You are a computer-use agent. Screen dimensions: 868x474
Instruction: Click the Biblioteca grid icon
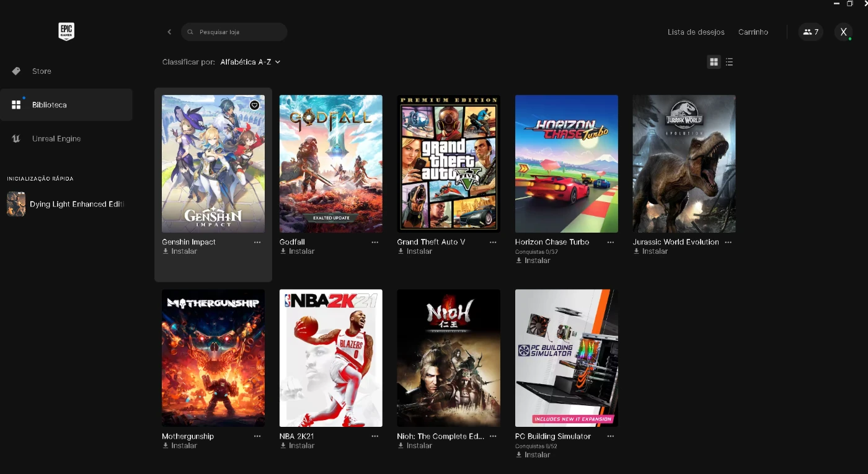pos(16,105)
